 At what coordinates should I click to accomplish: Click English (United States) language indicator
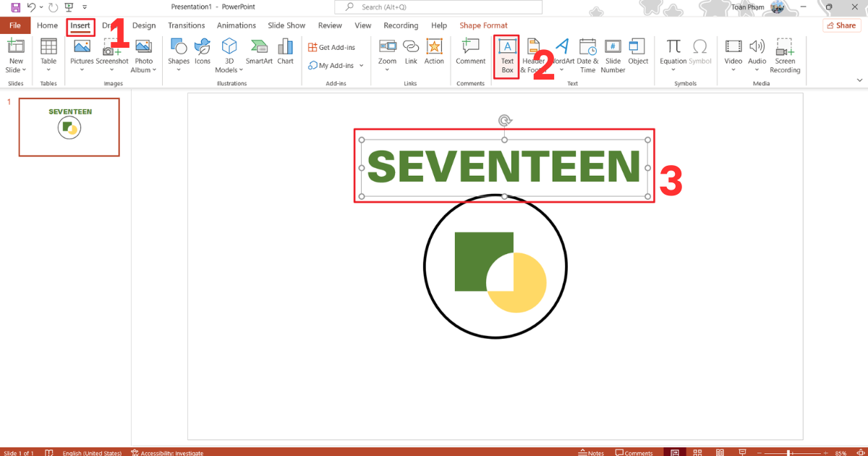point(92,452)
